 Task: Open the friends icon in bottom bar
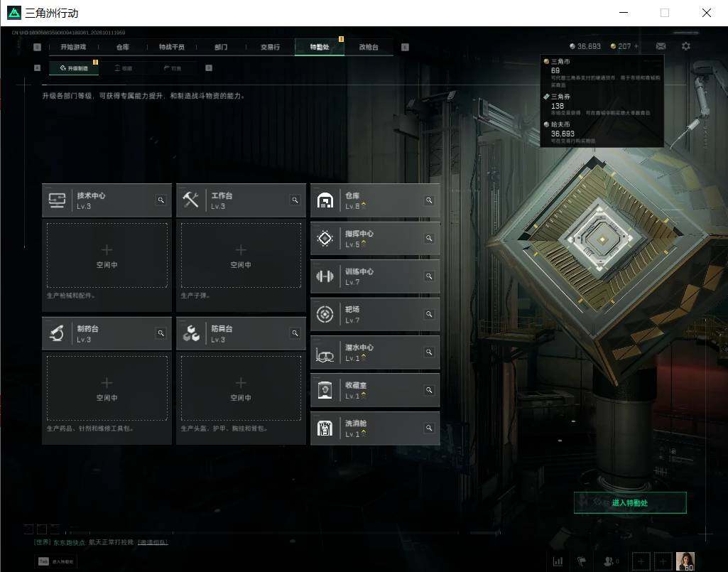(609, 561)
